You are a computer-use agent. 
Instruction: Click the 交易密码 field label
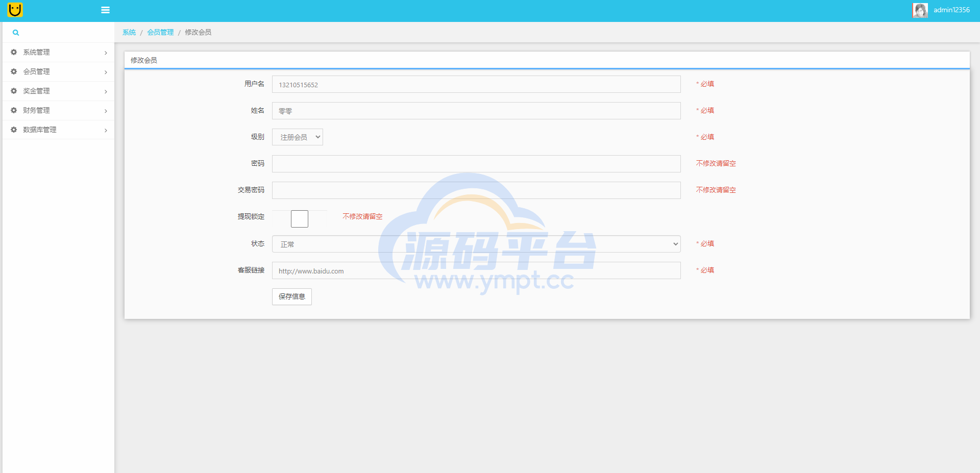[251, 190]
